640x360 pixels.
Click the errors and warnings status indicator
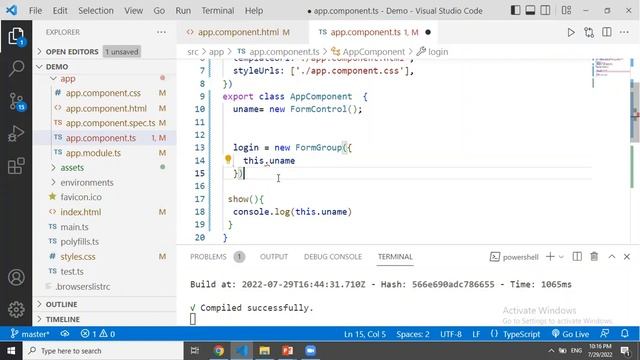tap(98, 334)
